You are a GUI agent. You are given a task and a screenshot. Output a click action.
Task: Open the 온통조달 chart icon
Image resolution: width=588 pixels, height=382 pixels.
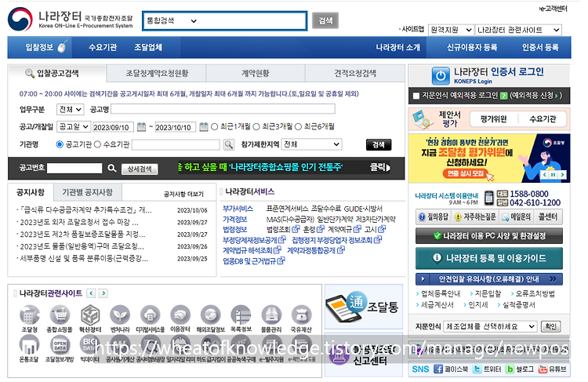29,344
